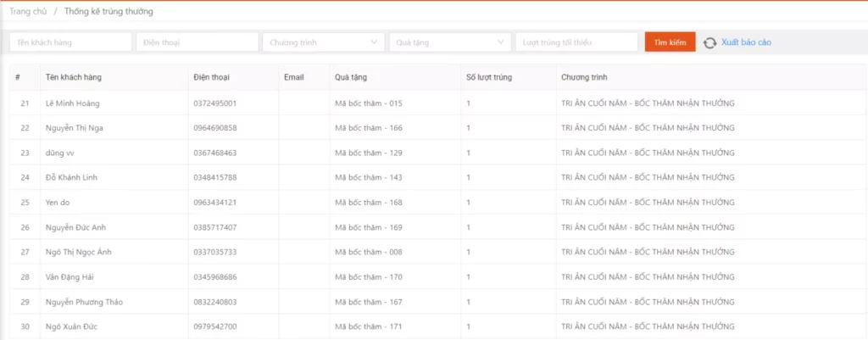Click phone number 0964690858
868x340 pixels.
(214, 128)
